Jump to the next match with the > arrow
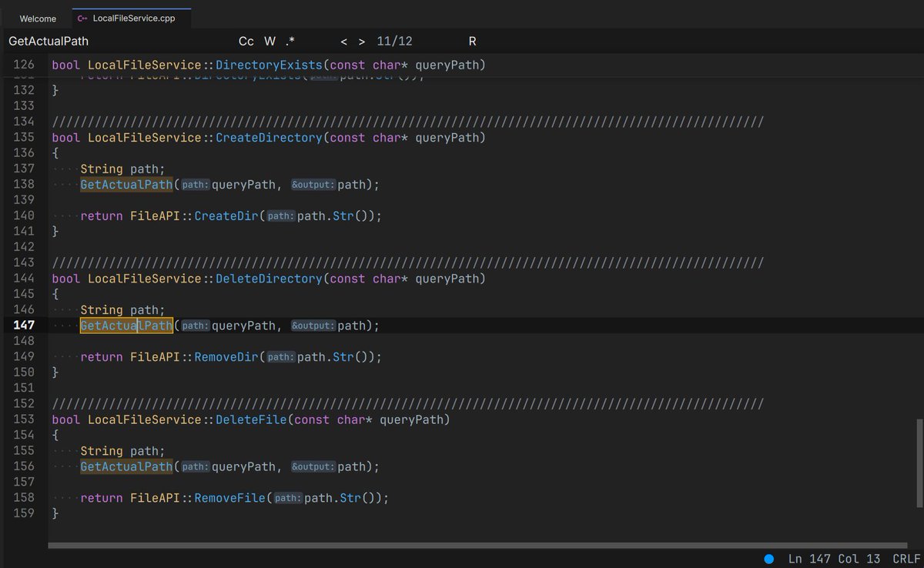 pyautogui.click(x=362, y=42)
